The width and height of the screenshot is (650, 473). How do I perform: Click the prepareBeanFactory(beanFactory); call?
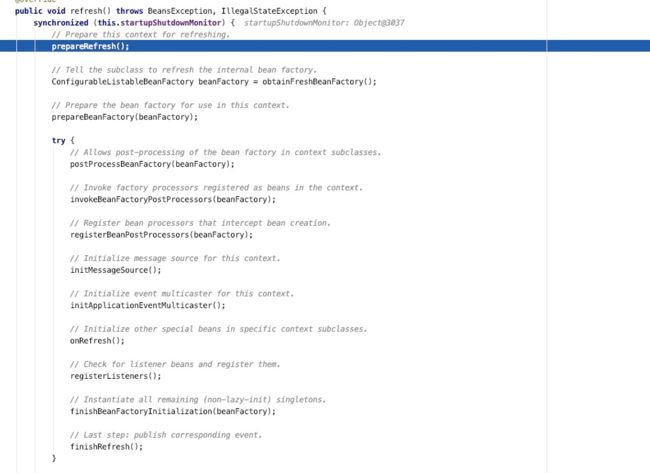[125, 117]
